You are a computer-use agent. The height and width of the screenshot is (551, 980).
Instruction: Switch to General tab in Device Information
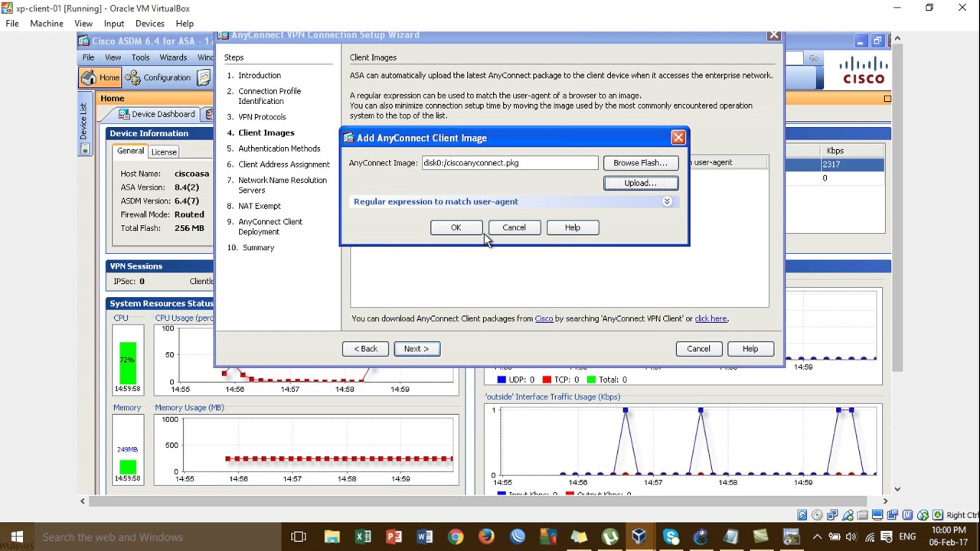coord(130,151)
